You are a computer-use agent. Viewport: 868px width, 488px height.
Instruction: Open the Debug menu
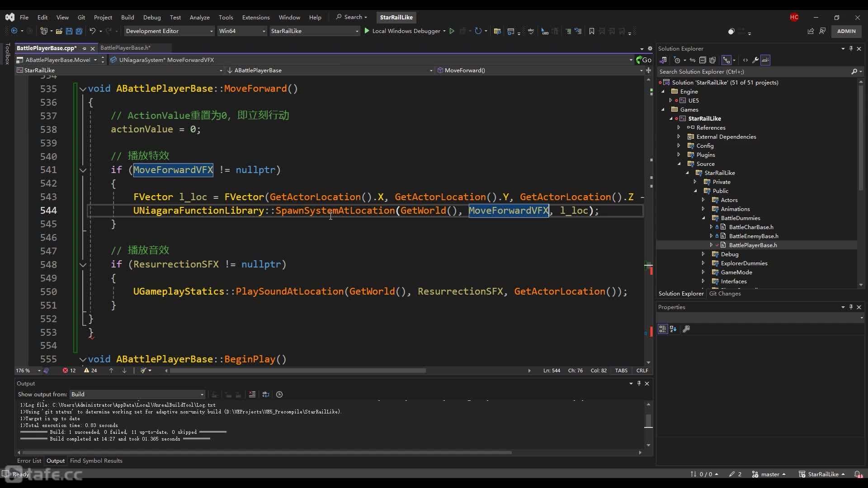click(x=152, y=17)
